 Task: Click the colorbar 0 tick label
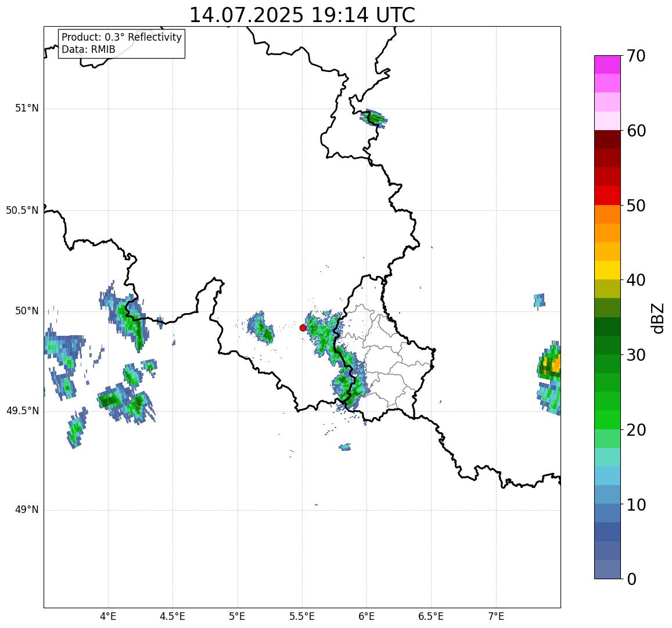pyautogui.click(x=632, y=579)
